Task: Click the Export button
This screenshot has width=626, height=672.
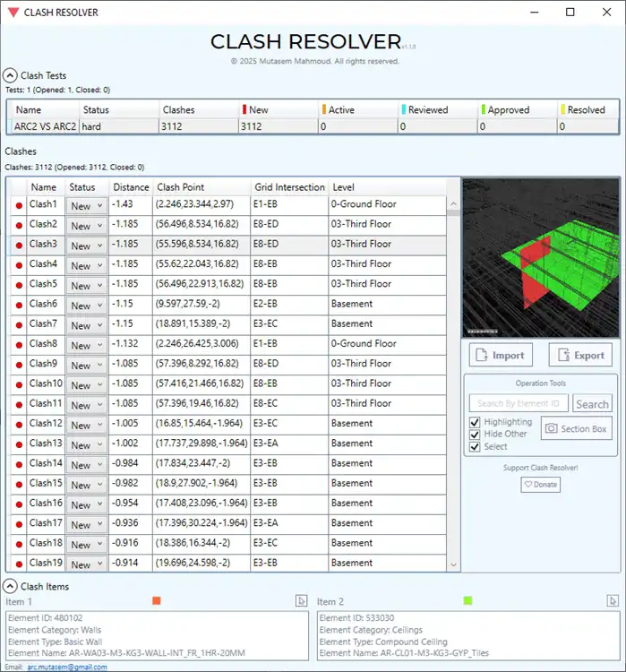Action: pos(580,355)
